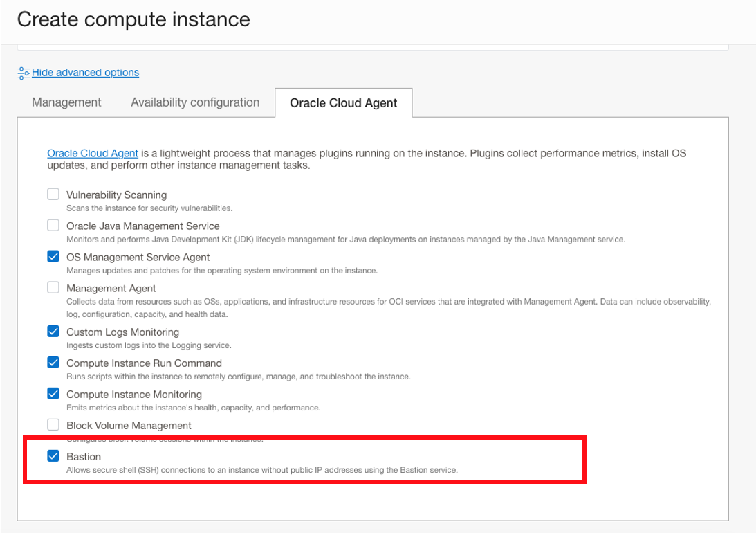756x533 pixels.
Task: Uncheck the Bastion plugin checkbox
Action: pos(53,456)
